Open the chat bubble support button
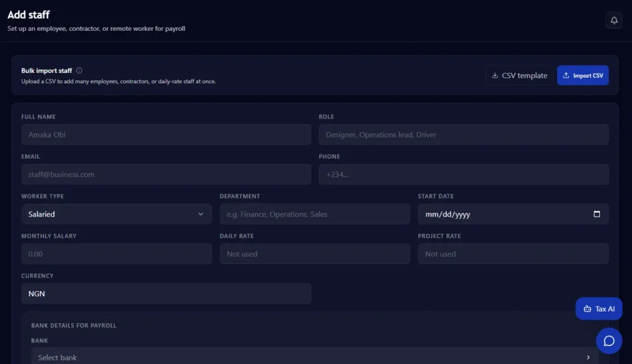 tap(609, 341)
